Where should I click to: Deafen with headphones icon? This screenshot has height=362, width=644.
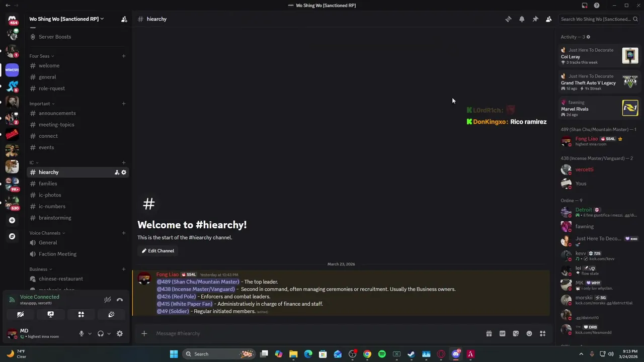click(101, 333)
